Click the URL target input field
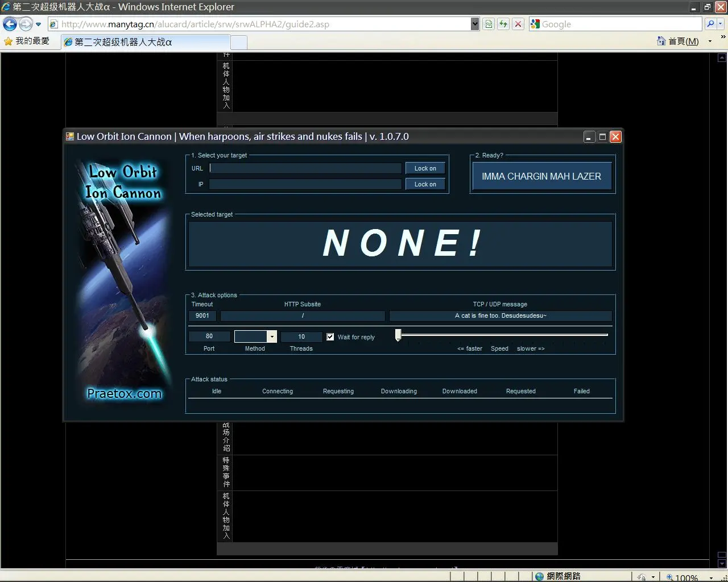The height and width of the screenshot is (582, 728). (x=305, y=168)
